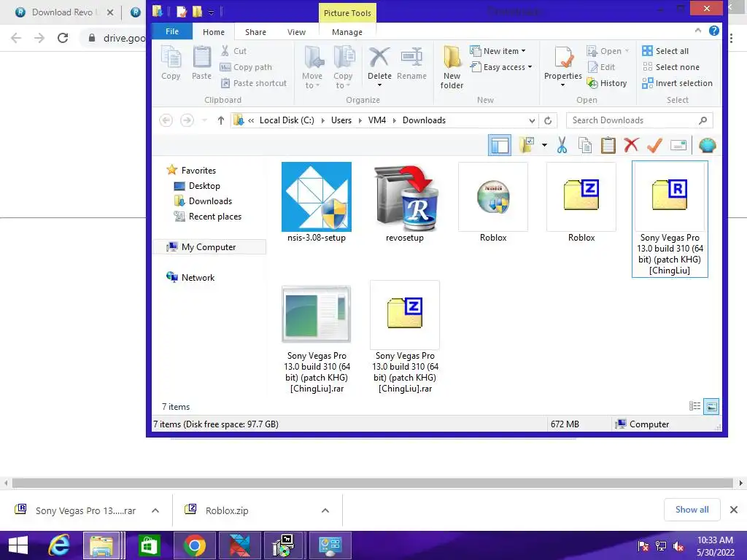Select the revosetup installer file
747x560 pixels.
coord(404,203)
